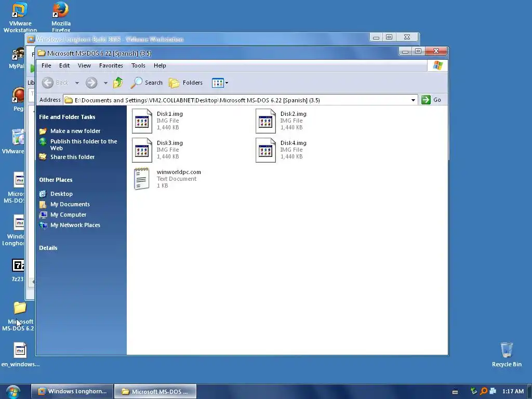This screenshot has width=532, height=399.
Task: Open the File menu
Action: (x=46, y=65)
